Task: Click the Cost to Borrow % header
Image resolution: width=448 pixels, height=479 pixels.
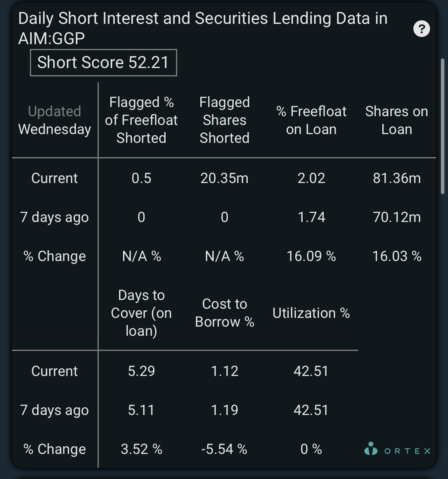Action: 225,313
